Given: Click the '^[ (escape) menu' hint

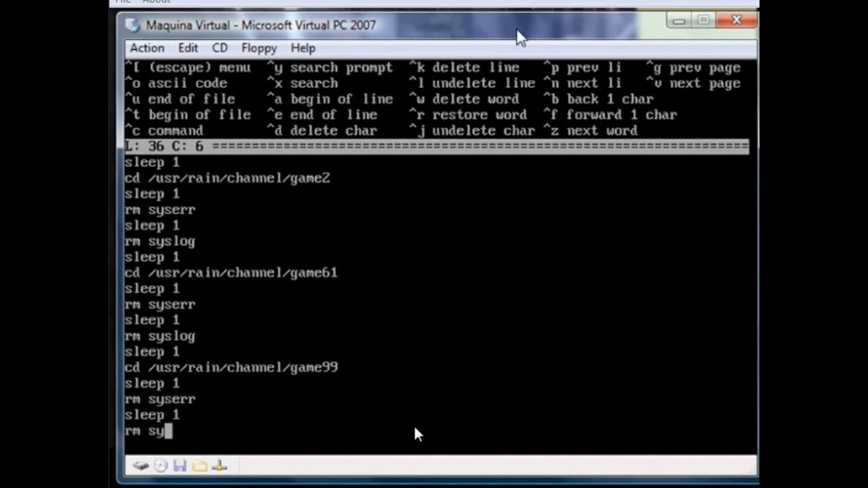Looking at the screenshot, I should coord(187,68).
